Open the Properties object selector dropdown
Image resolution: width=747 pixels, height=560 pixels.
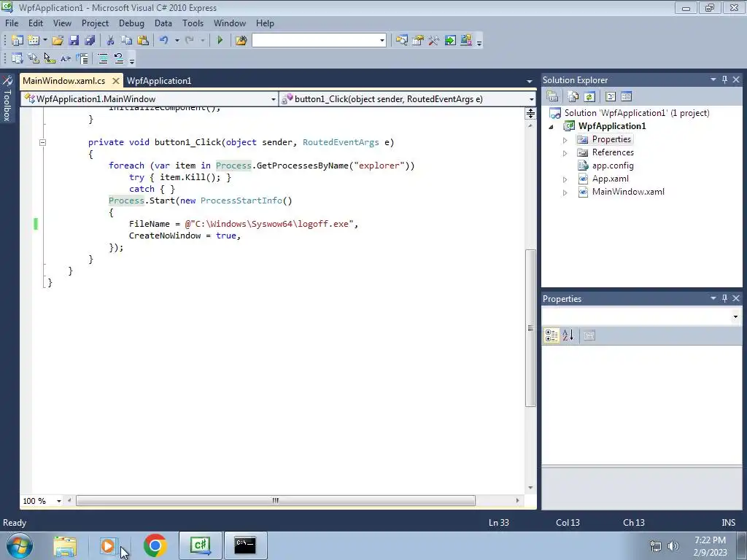click(x=735, y=316)
